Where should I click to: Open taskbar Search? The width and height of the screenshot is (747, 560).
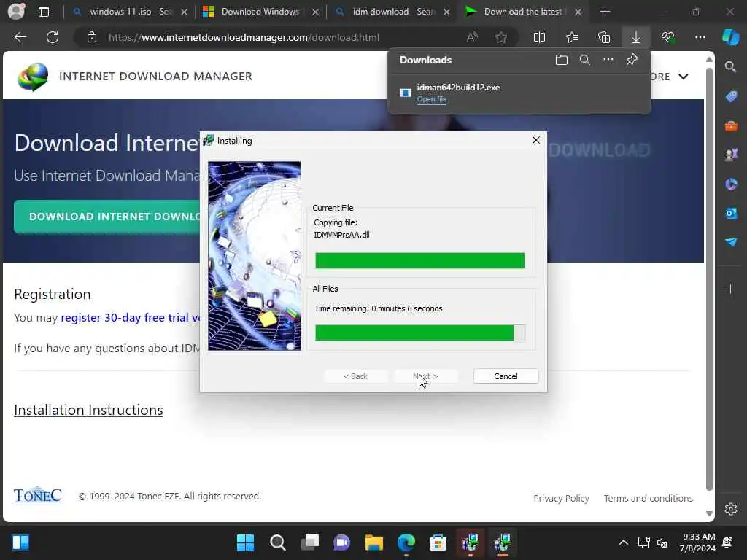[277, 542]
